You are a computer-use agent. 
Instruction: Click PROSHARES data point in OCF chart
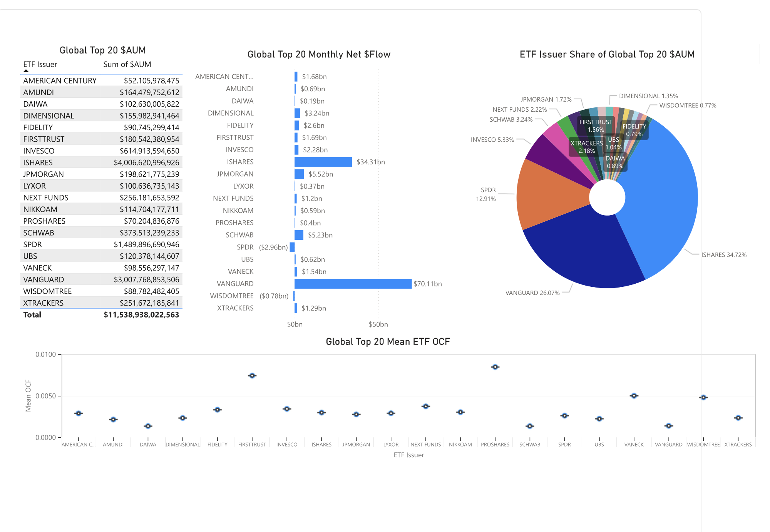(x=495, y=367)
